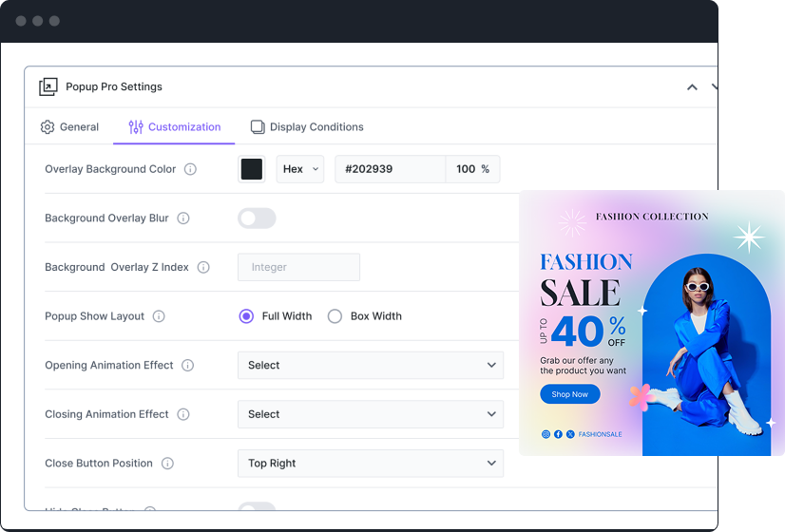Select the Full Width layout radio button

[246, 316]
